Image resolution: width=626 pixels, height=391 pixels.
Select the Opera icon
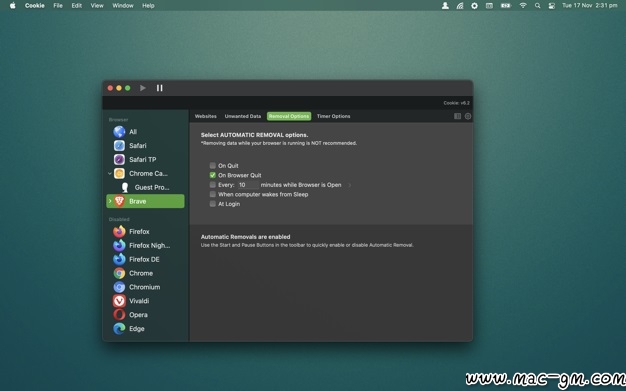pyautogui.click(x=119, y=315)
